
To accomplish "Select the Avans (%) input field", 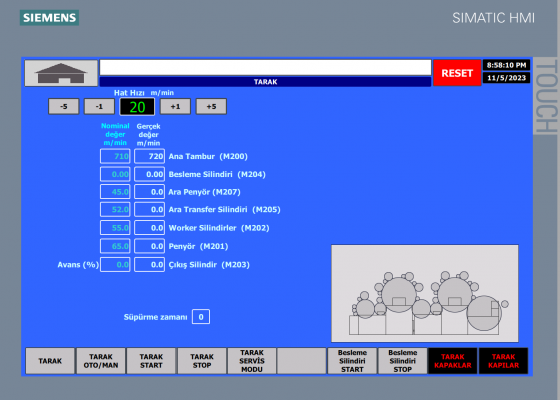I will [x=115, y=265].
